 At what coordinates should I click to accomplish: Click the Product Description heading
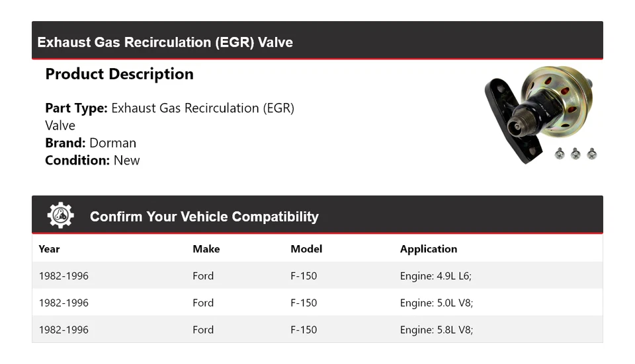tap(119, 74)
